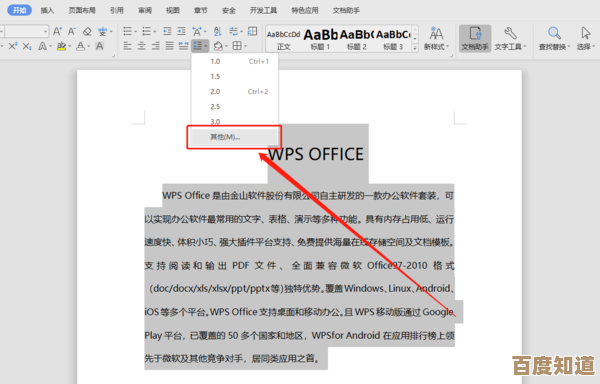The height and width of the screenshot is (384, 600).
Task: Choose 1.5 line spacing
Action: tap(235, 76)
